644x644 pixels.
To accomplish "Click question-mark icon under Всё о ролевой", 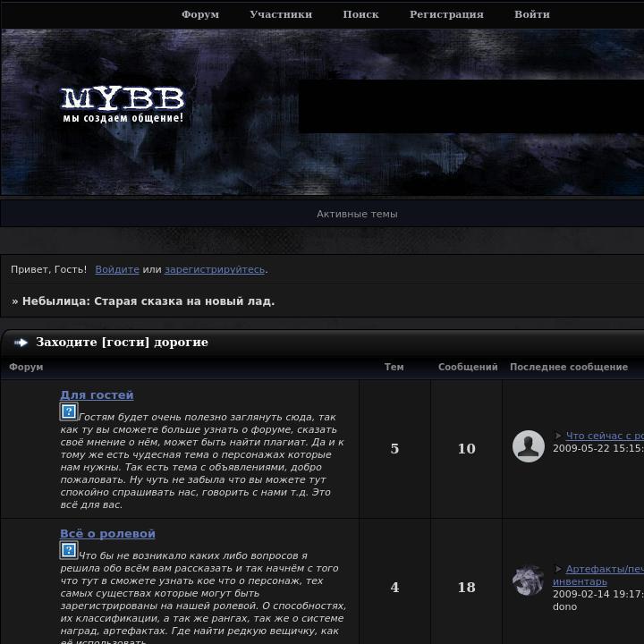I will click(69, 550).
